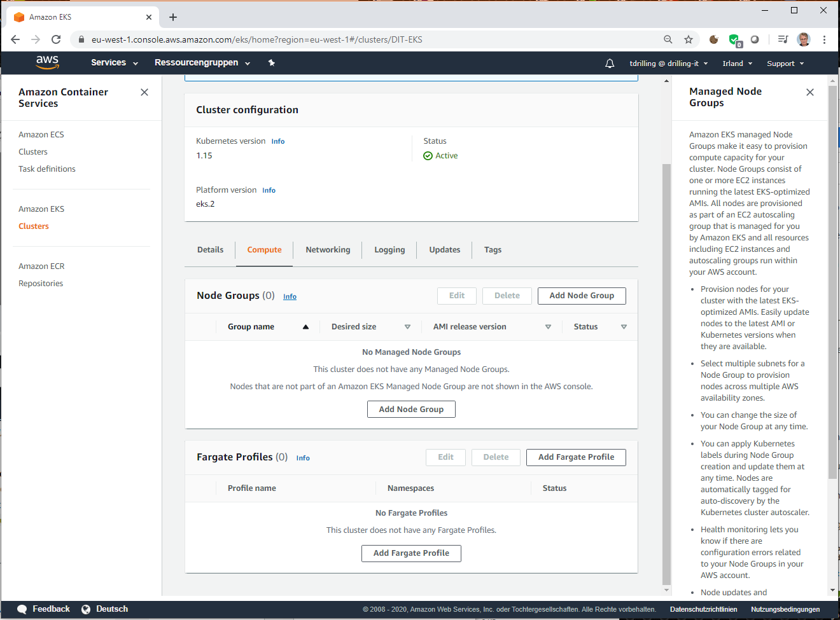Click the pin shortcut icon in AWS navbar
Screen dimensions: 840x620
(x=272, y=62)
